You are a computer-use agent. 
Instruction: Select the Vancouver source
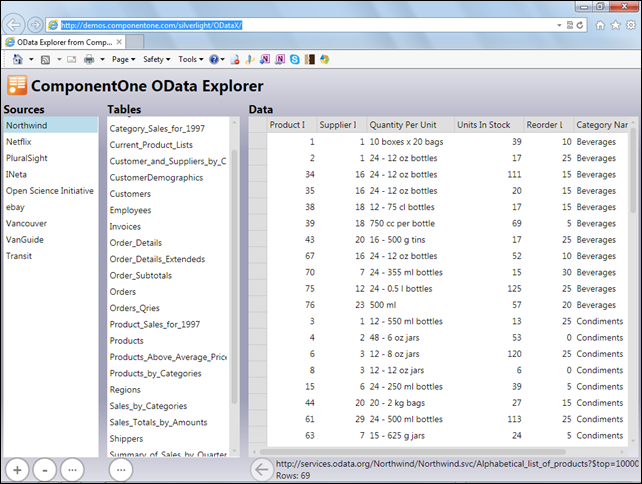51,224
